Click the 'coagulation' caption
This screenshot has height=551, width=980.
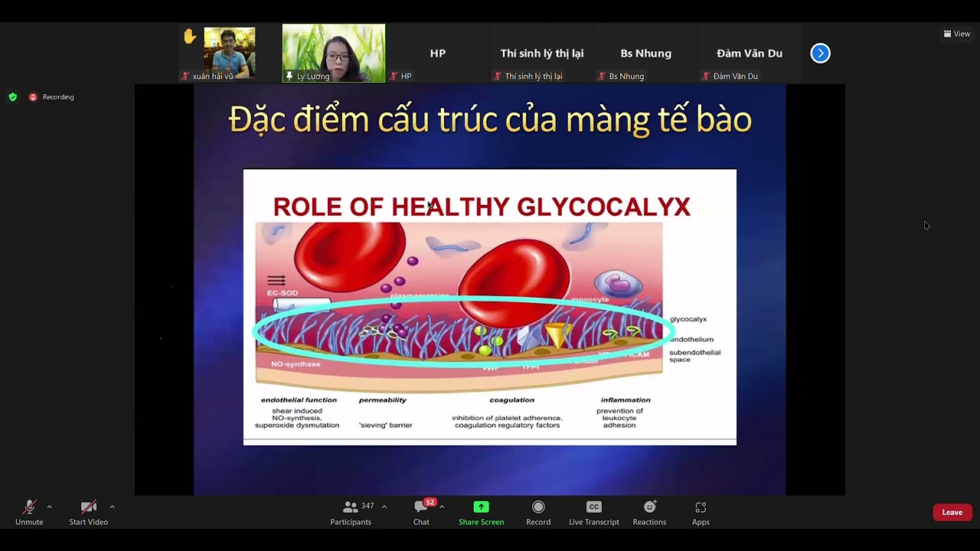pyautogui.click(x=512, y=399)
